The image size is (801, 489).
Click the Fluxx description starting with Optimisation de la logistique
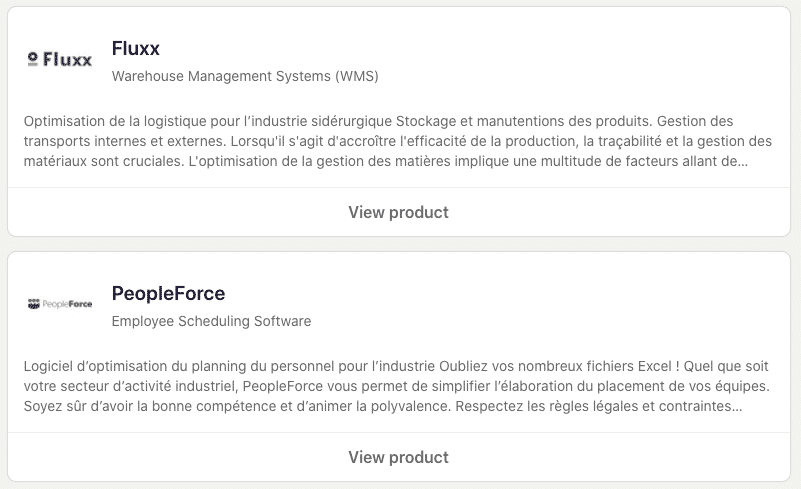(x=397, y=141)
